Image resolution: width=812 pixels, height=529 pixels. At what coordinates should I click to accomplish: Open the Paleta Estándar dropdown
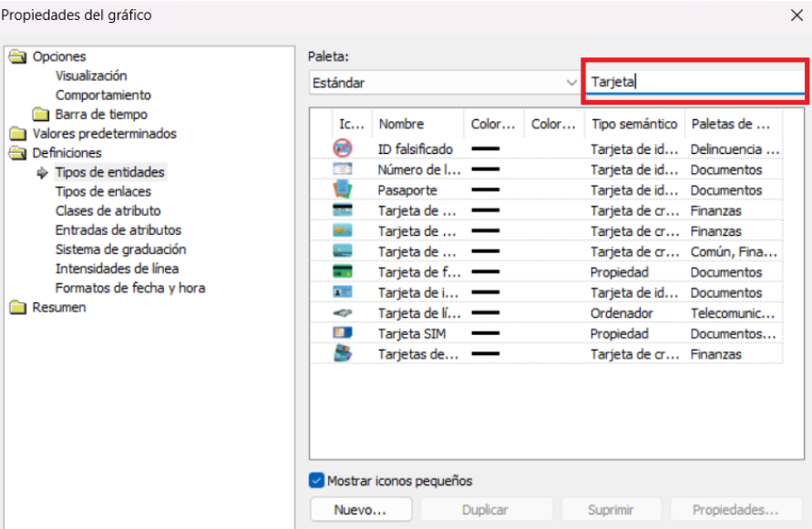[x=570, y=83]
